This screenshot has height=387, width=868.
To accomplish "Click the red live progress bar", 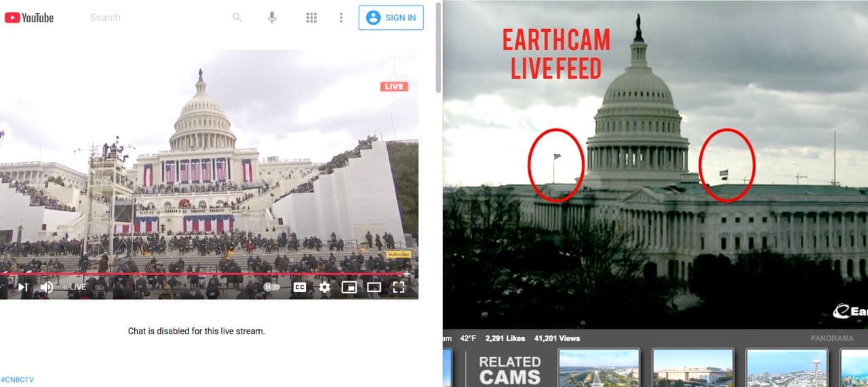I will click(203, 274).
